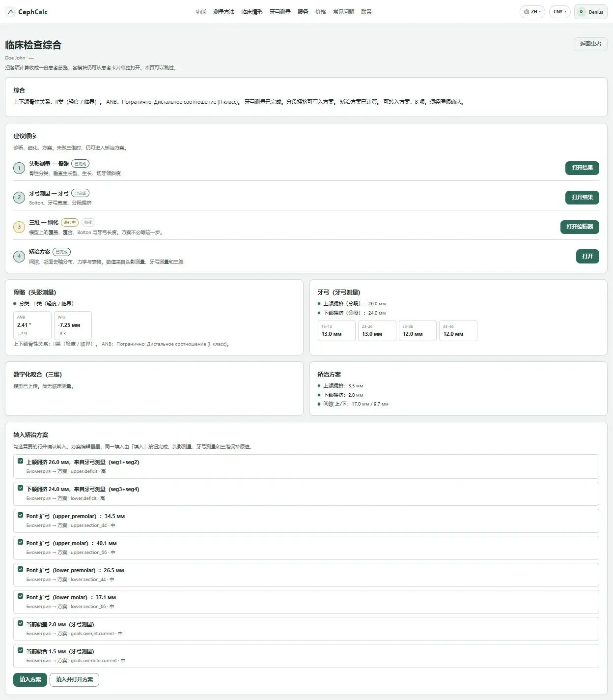This screenshot has width=613, height=700.
Task: Click step number 2 circle for 牙弓测量
Action: (19, 198)
